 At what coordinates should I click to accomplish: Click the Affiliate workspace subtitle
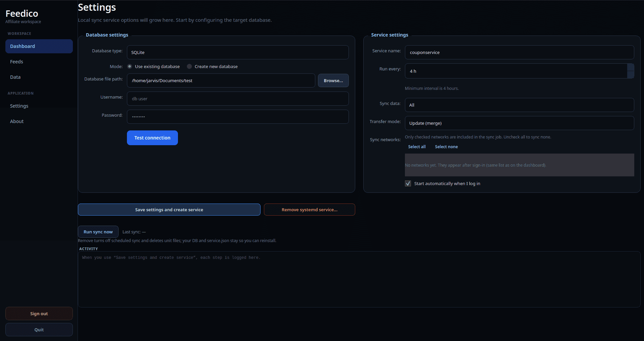coord(23,22)
